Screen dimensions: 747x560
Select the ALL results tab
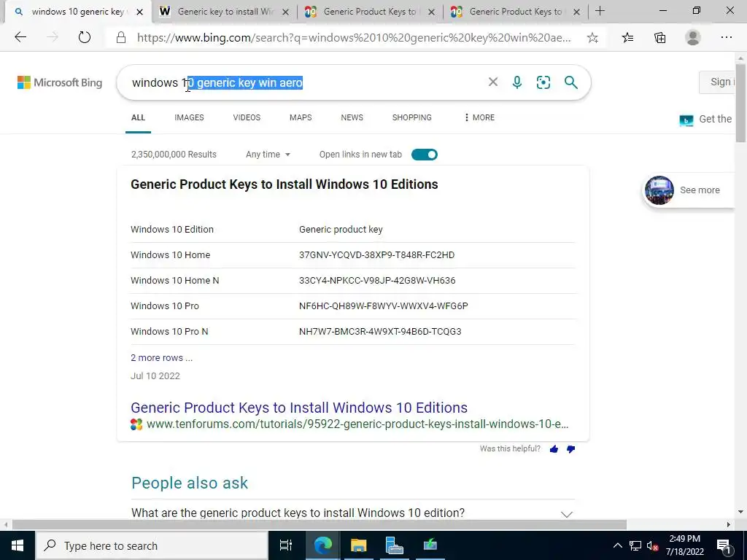138,117
